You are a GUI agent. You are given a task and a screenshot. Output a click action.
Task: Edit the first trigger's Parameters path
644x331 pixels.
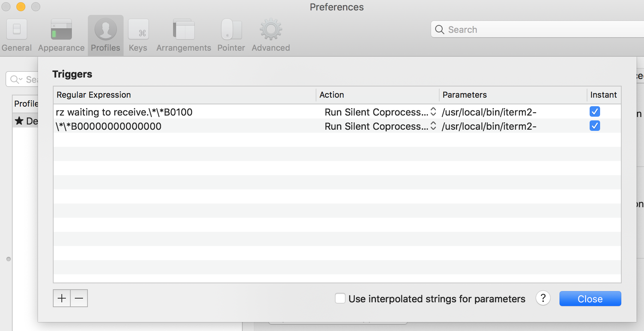(489, 112)
